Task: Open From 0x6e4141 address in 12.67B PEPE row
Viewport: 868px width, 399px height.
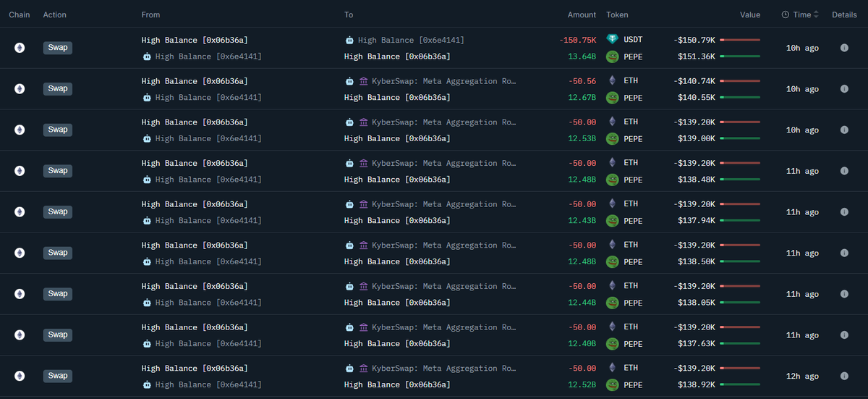Action: (x=208, y=97)
